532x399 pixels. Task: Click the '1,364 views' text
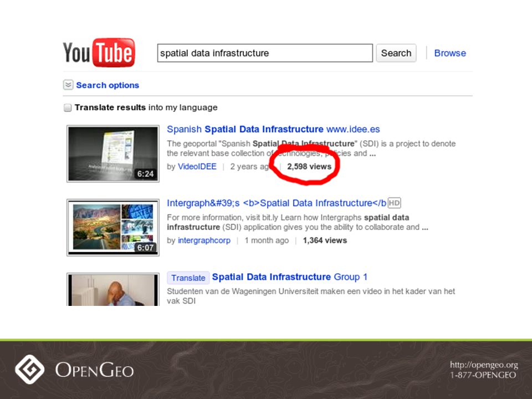pos(325,241)
